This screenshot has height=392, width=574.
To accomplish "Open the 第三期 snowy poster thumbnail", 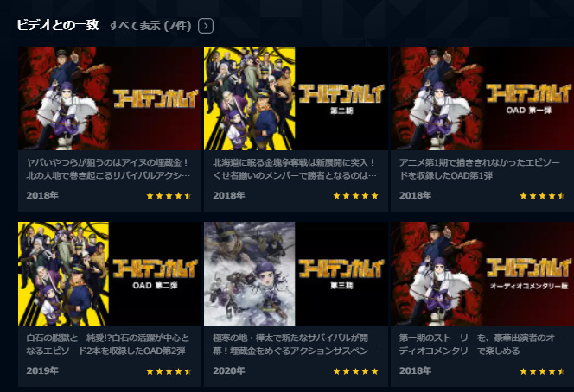I will click(296, 274).
